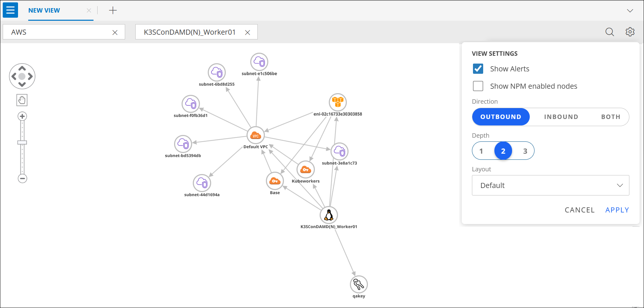The width and height of the screenshot is (644, 308).
Task: Enable Show NPM enabled nodes
Action: [478, 86]
